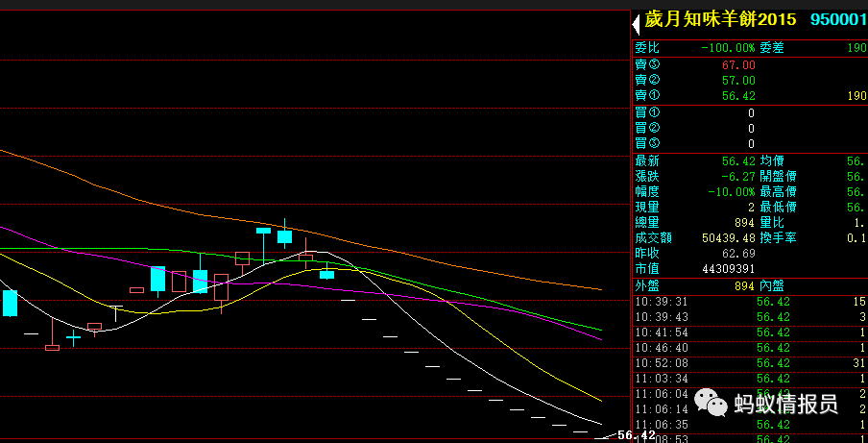Click the 賣① ask level label
Viewport: 868px width, 443px height.
648,96
